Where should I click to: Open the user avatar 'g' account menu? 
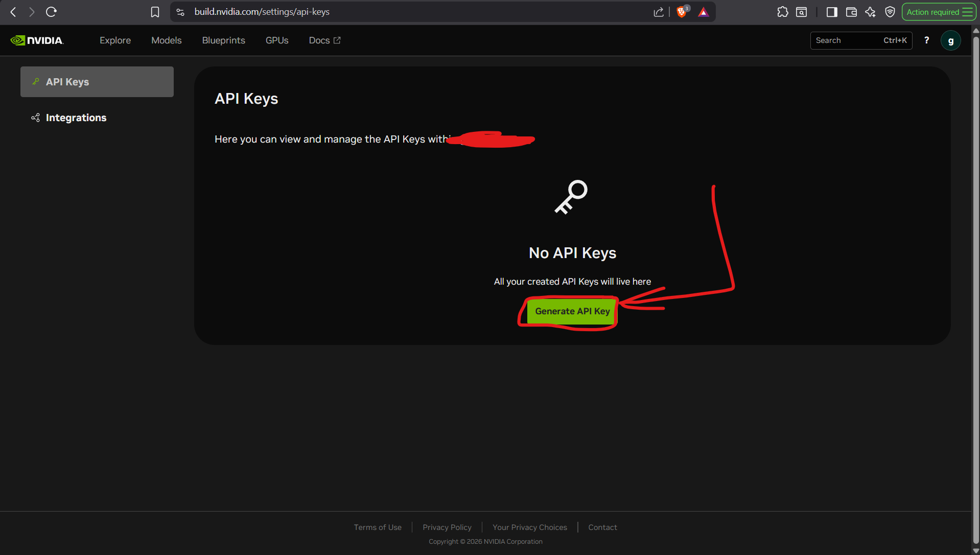tap(950, 40)
